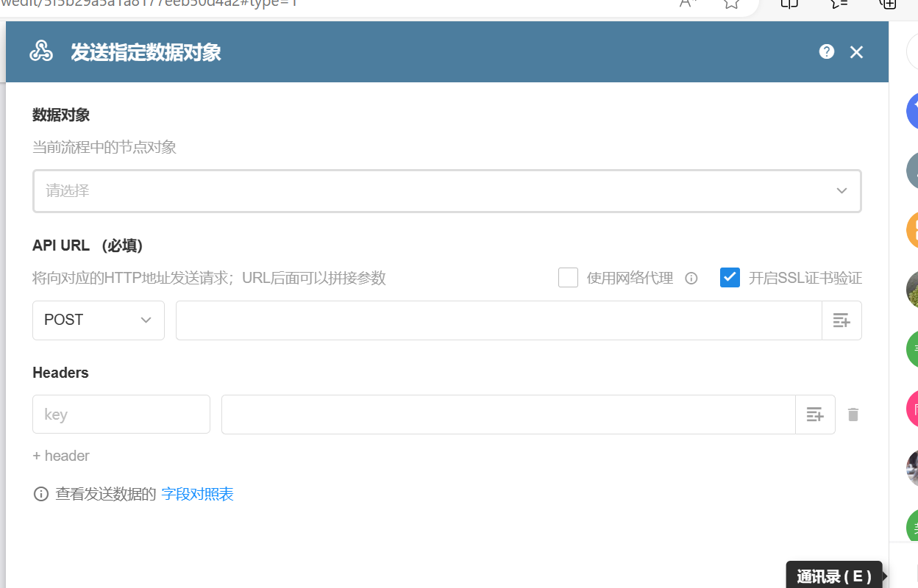The image size is (918, 588).
Task: Click info icon next to 使用网络代理
Action: point(690,278)
